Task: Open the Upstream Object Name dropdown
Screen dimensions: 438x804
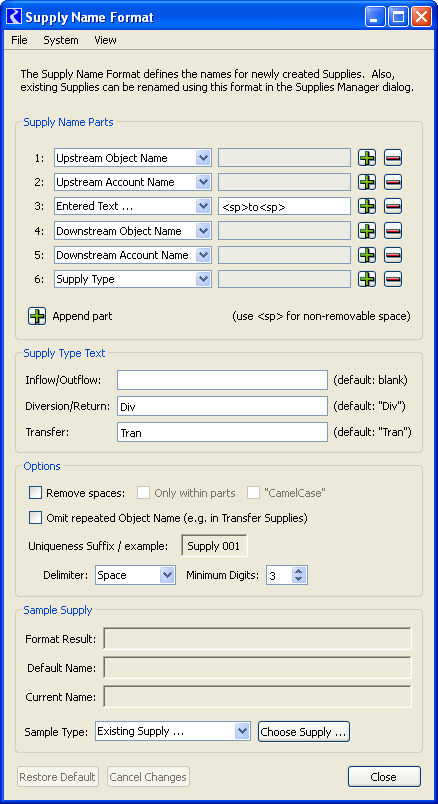Action: (x=133, y=158)
